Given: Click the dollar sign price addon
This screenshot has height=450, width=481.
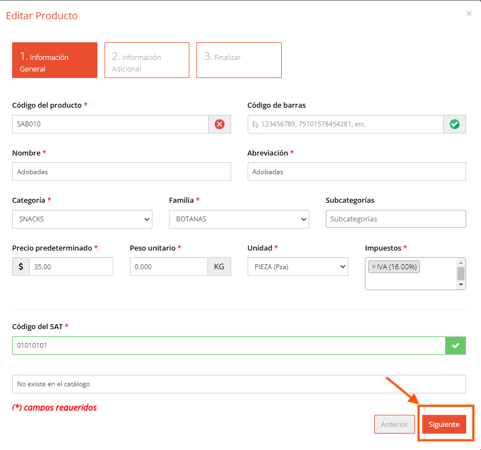Looking at the screenshot, I should point(21,267).
